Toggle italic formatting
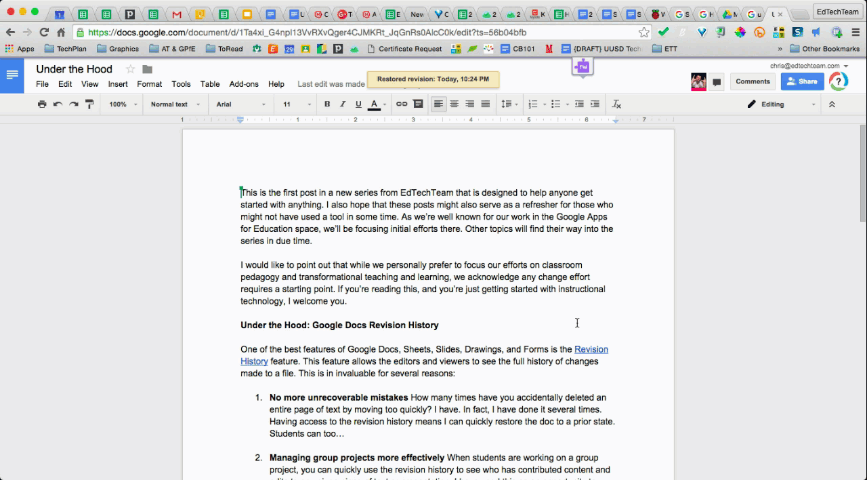 [x=343, y=104]
